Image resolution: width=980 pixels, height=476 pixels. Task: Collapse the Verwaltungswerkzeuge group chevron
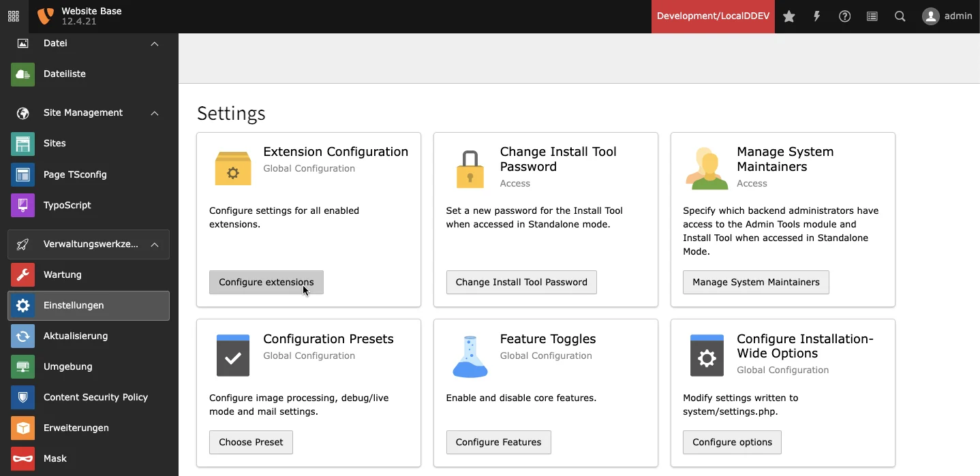pyautogui.click(x=155, y=244)
